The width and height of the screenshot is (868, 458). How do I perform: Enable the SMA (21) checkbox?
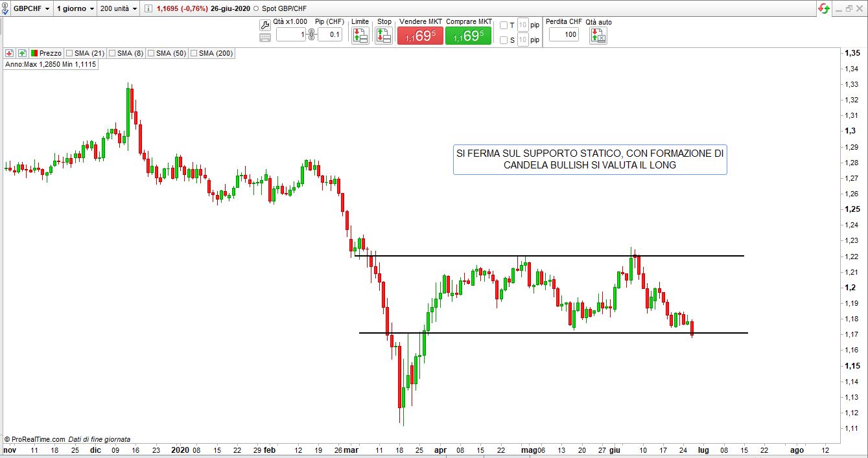[x=69, y=53]
